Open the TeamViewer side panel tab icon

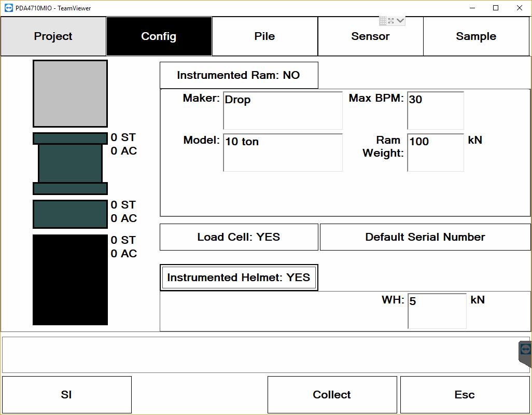point(525,350)
